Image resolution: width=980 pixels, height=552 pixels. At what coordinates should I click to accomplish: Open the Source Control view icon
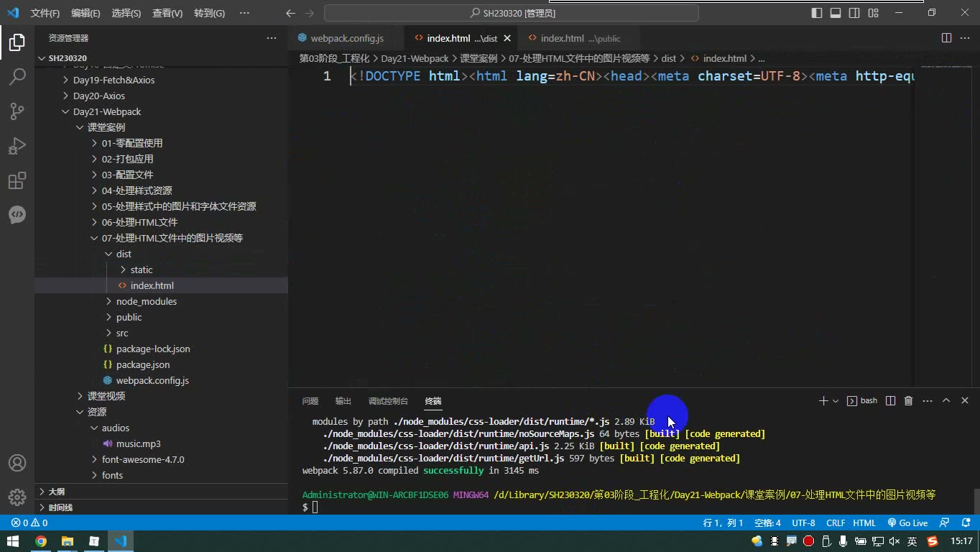(17, 111)
